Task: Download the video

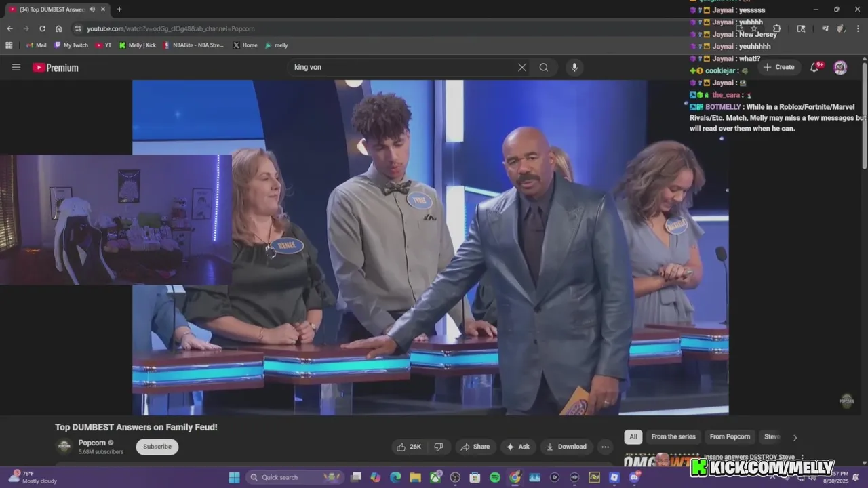Action: (x=566, y=447)
